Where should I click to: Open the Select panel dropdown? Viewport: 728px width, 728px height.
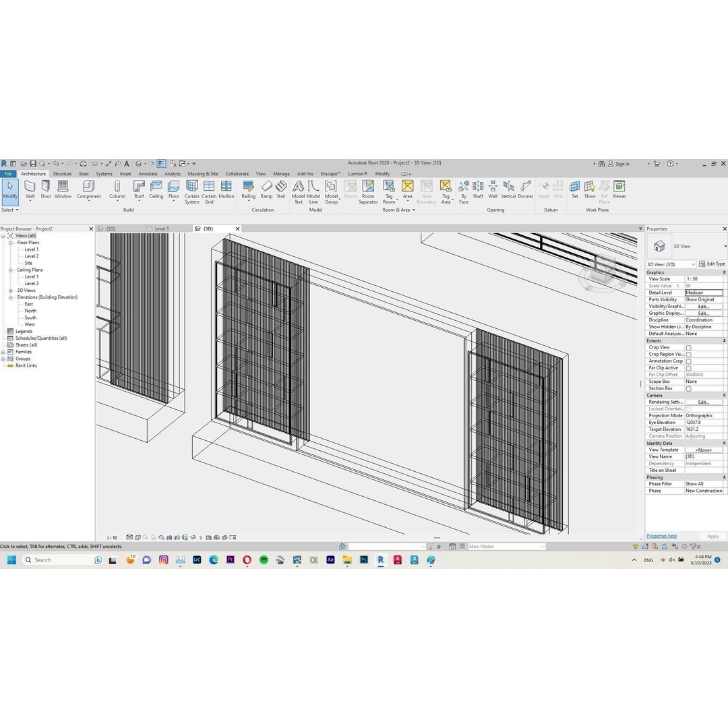point(9,210)
